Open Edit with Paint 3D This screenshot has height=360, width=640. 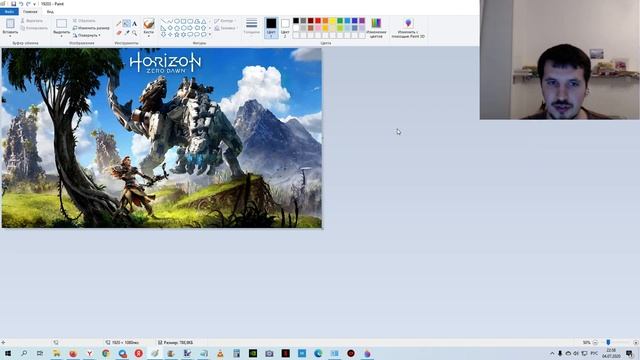click(x=408, y=28)
